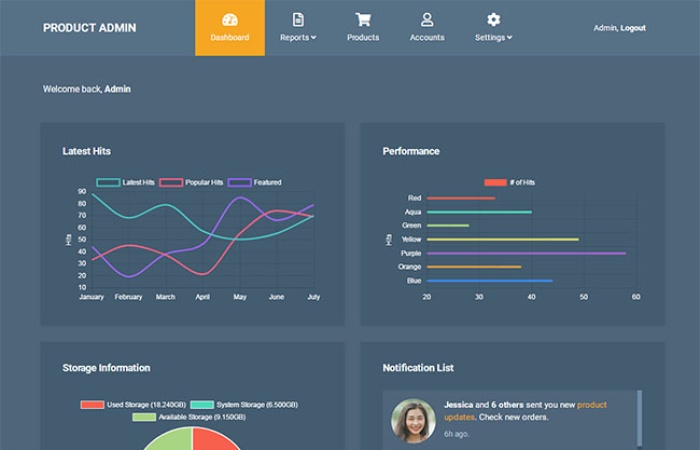The image size is (700, 450).
Task: Toggle Featured legend series
Action: coord(254,182)
